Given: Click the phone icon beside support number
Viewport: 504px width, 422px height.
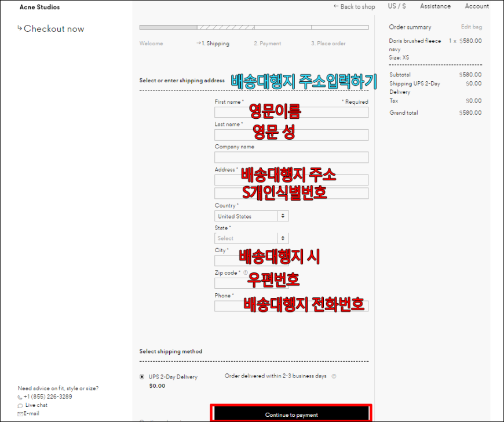Looking at the screenshot, I should pyautogui.click(x=20, y=397).
